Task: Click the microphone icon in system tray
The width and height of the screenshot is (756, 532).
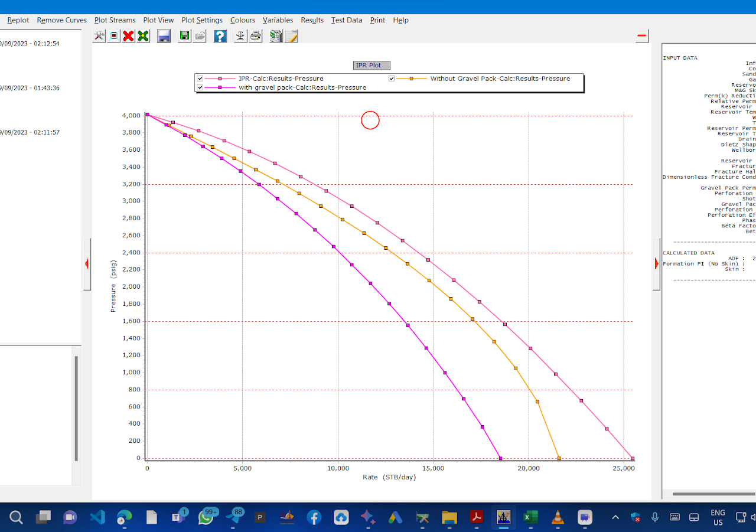Action: [x=654, y=517]
